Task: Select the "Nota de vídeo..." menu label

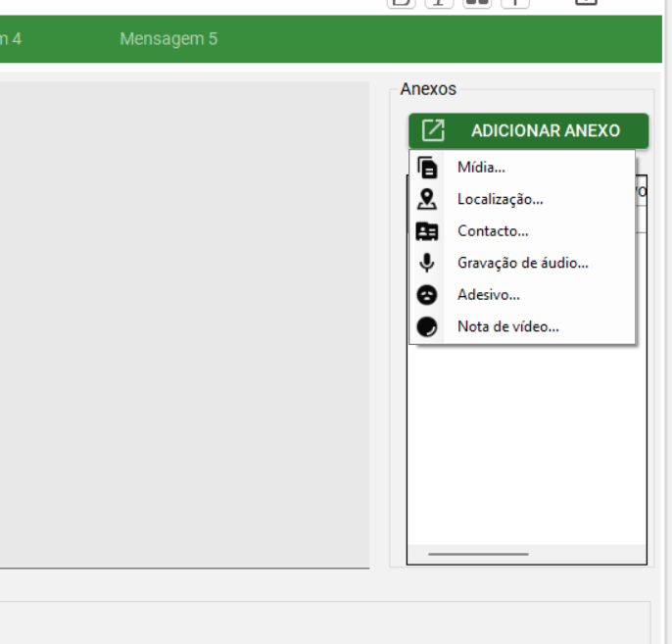Action: point(507,327)
